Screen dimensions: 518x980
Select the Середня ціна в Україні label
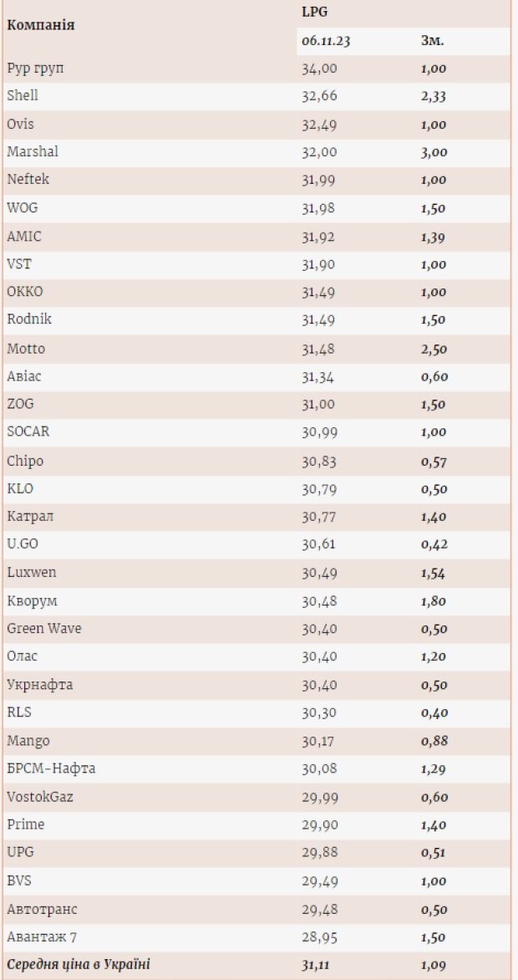pyautogui.click(x=79, y=965)
